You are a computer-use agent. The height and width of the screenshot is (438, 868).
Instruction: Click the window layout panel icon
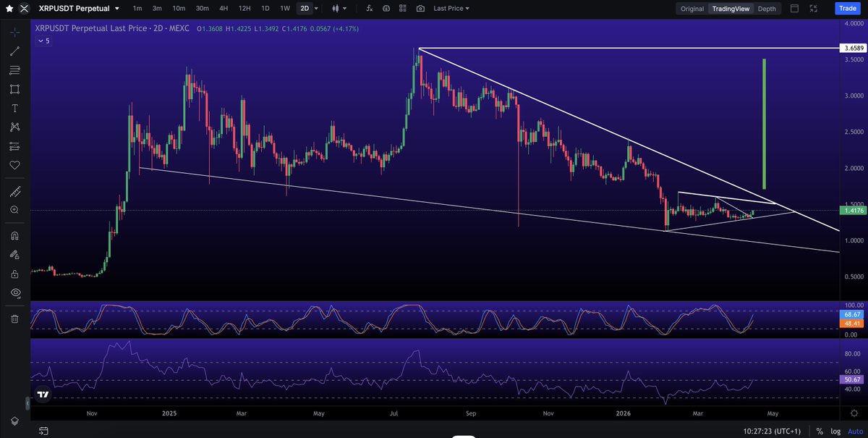[794, 9]
